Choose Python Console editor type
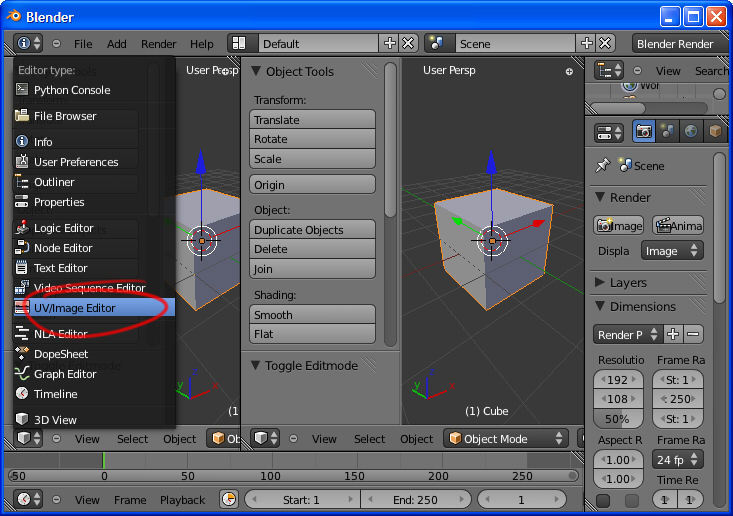733x516 pixels. (71, 90)
